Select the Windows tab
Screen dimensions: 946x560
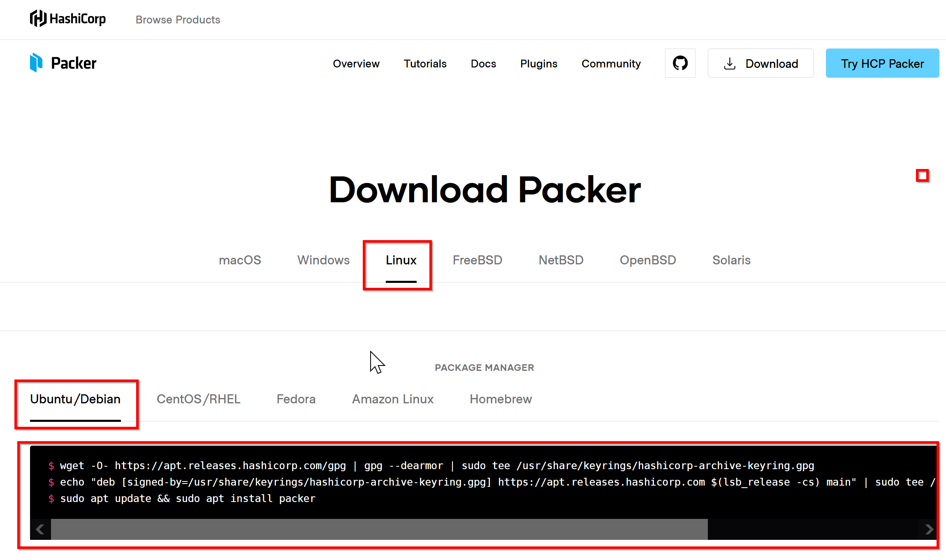pos(323,260)
